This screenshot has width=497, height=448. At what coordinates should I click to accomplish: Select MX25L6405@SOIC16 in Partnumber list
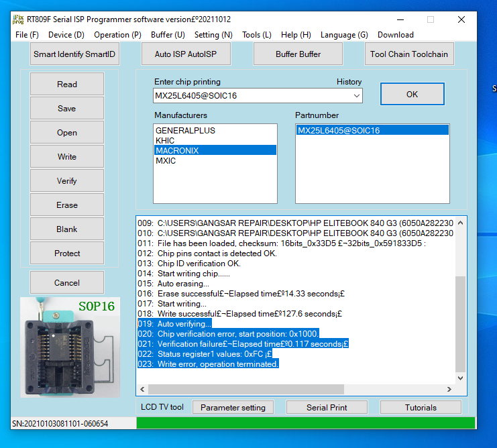pyautogui.click(x=339, y=131)
